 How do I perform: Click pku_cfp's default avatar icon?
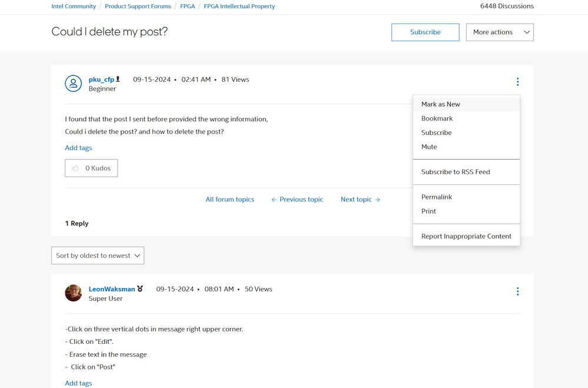pyautogui.click(x=73, y=83)
